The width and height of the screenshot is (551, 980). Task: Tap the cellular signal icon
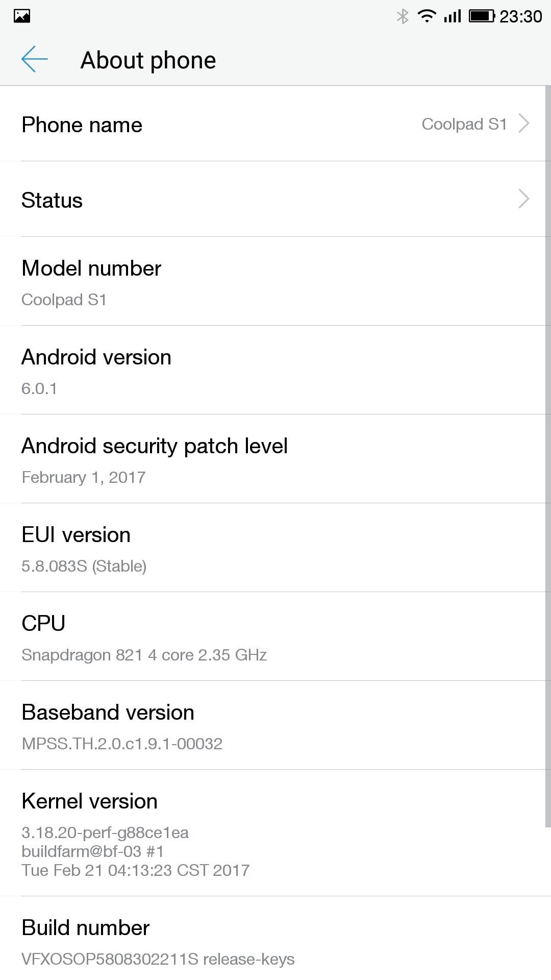click(452, 16)
